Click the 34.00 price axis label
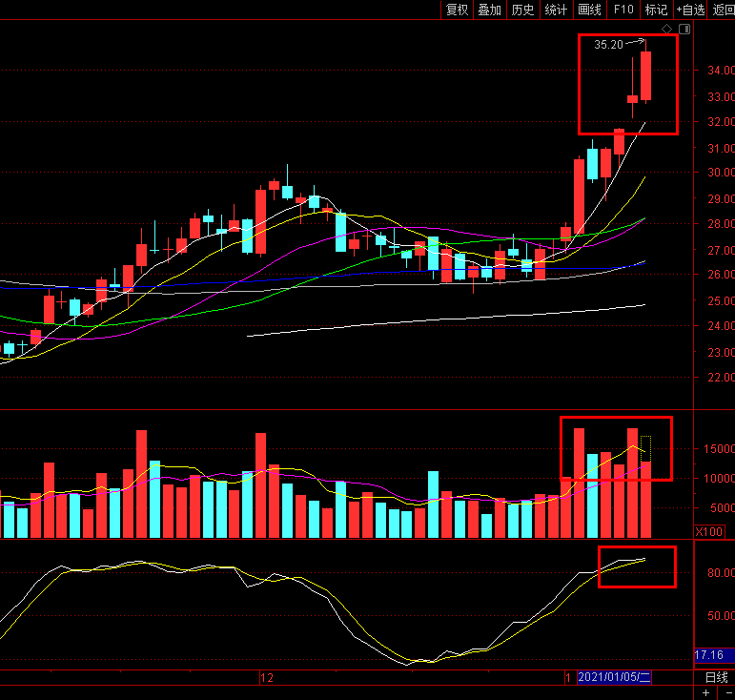Image resolution: width=735 pixels, height=700 pixels. 721,71
